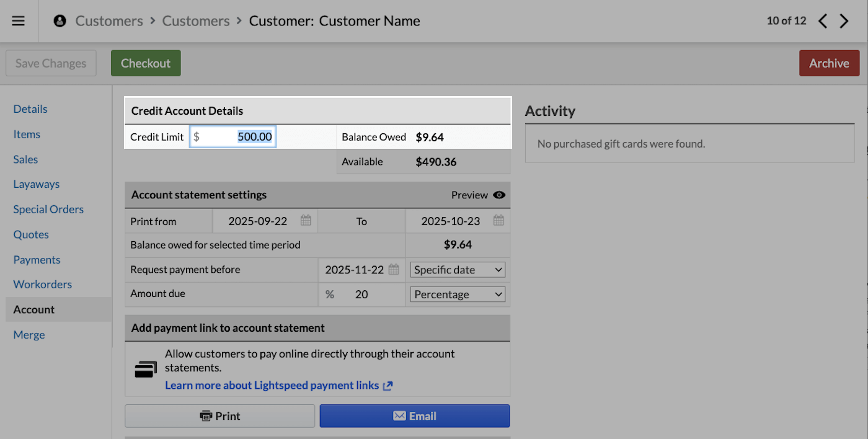Go to the next customer record
This screenshot has height=439, width=868.
click(x=844, y=20)
